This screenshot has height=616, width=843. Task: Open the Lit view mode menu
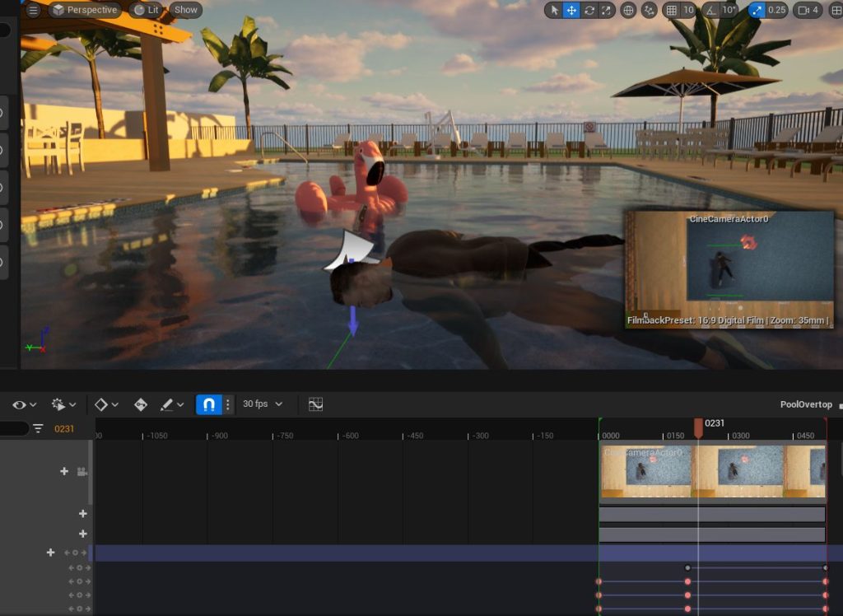tap(147, 10)
